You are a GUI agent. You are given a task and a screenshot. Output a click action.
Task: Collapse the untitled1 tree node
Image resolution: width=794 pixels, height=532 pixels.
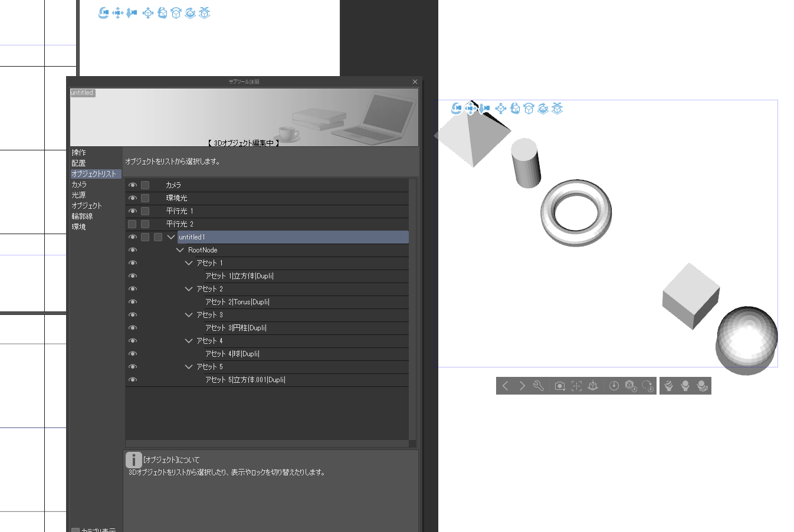171,237
